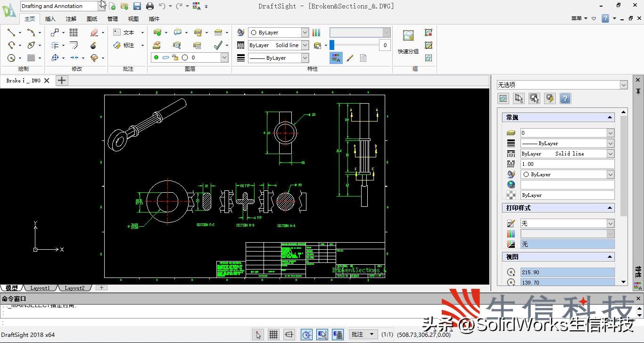Switch to the Layout1 tab
This screenshot has width=644, height=343.
[x=41, y=287]
